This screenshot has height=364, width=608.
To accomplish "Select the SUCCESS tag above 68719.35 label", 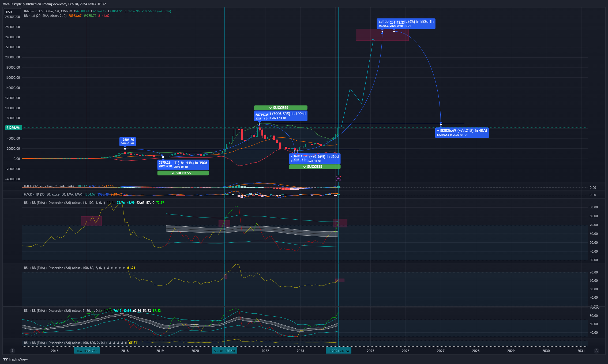I will (280, 108).
